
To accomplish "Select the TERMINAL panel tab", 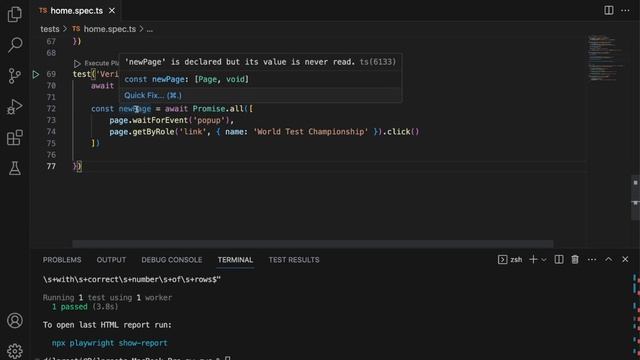I will coord(235,260).
